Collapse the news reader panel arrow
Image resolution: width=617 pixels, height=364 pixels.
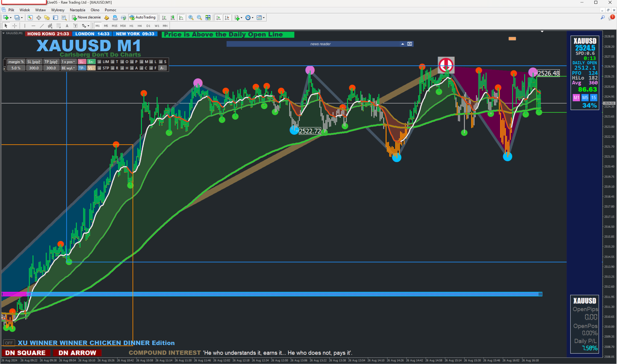click(402, 44)
